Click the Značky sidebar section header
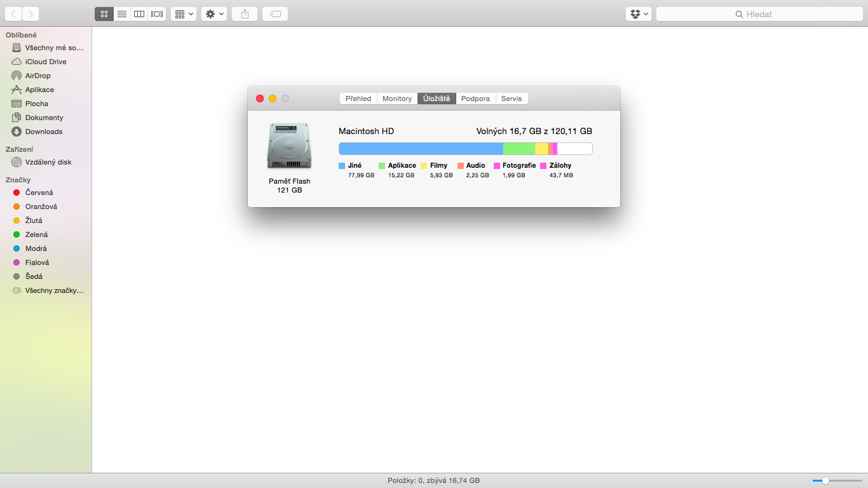Viewport: 868px width, 488px height. pos(18,180)
